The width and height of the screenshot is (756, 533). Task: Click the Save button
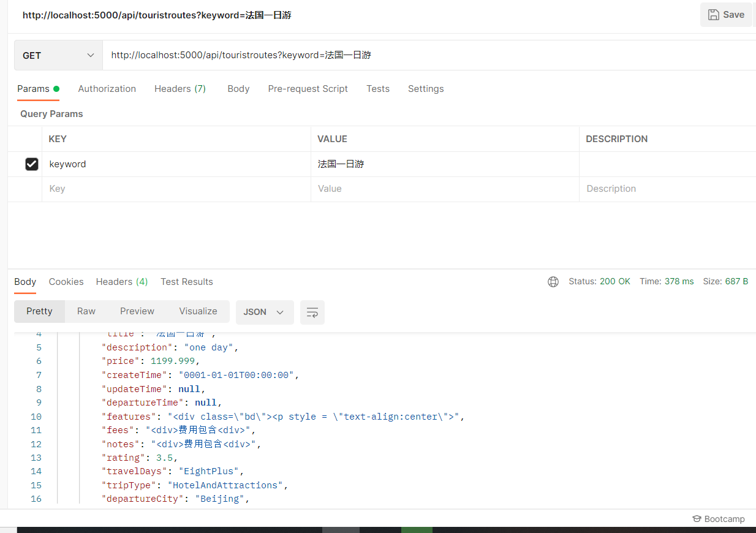tap(726, 15)
